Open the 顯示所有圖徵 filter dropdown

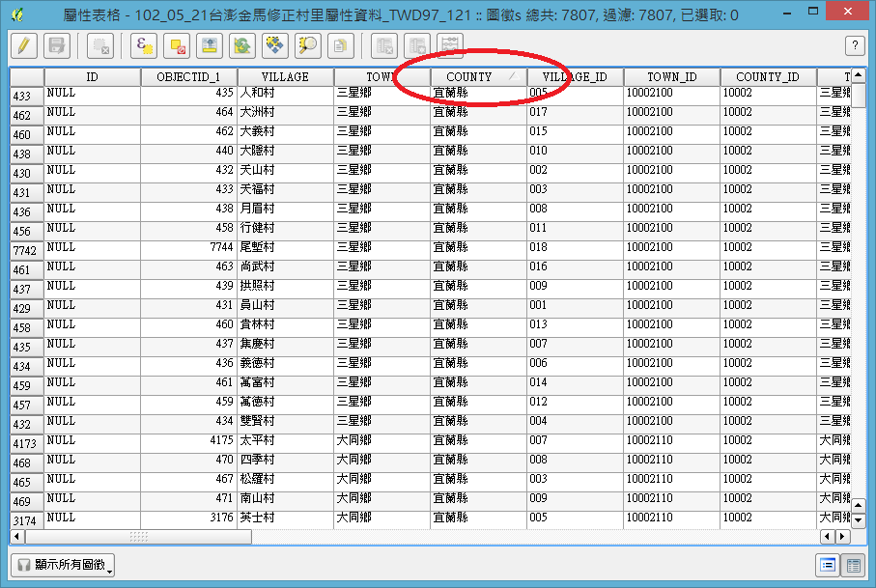(x=63, y=566)
